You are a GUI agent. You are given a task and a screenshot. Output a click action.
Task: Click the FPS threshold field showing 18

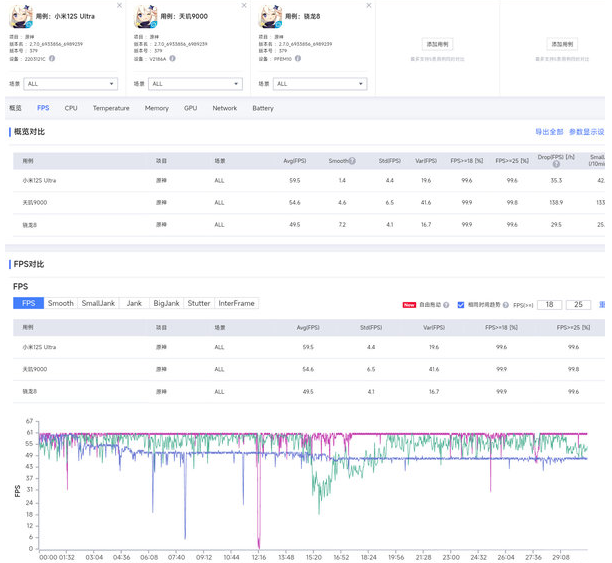(x=548, y=304)
